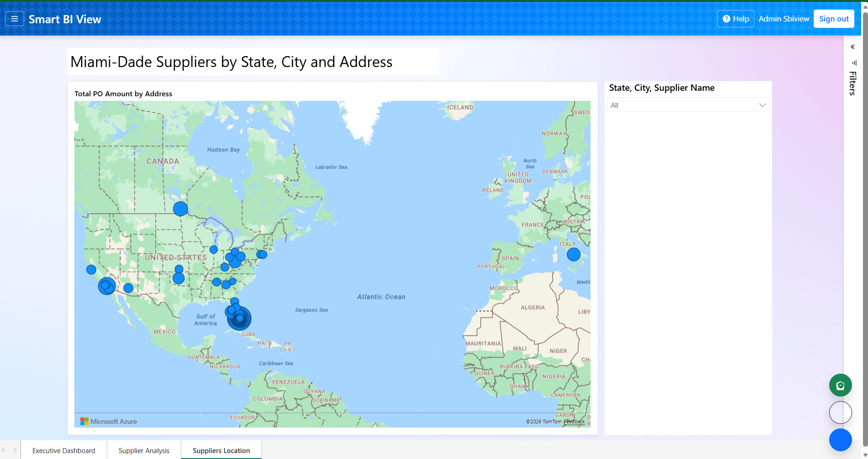Open the navigation hamburger menu

coord(15,19)
